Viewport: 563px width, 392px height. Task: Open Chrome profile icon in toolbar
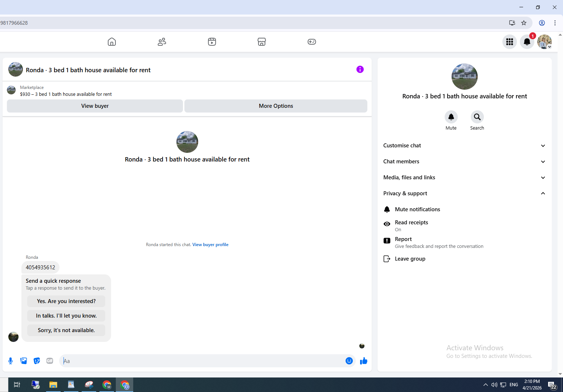[x=542, y=23]
